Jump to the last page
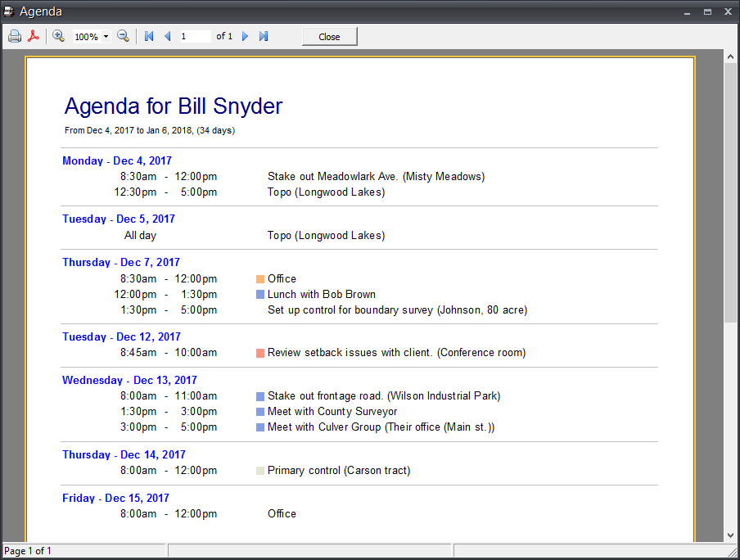This screenshot has width=740, height=560. click(263, 36)
